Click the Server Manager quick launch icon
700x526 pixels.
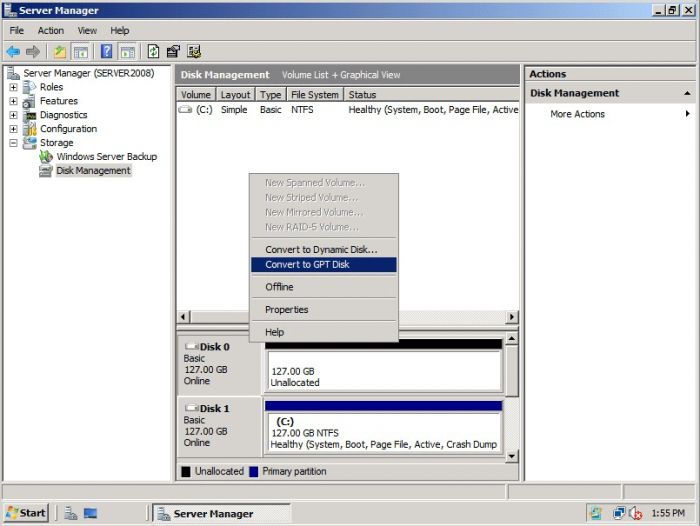pyautogui.click(x=71, y=513)
